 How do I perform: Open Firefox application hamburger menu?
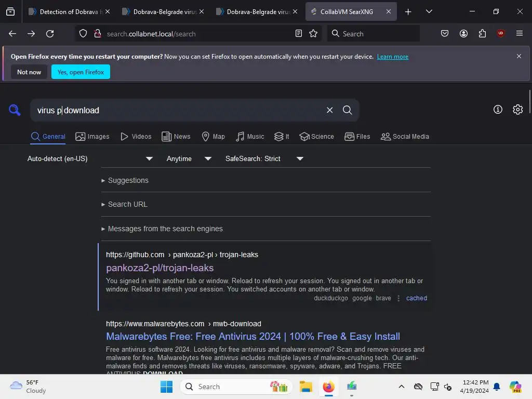(x=520, y=33)
